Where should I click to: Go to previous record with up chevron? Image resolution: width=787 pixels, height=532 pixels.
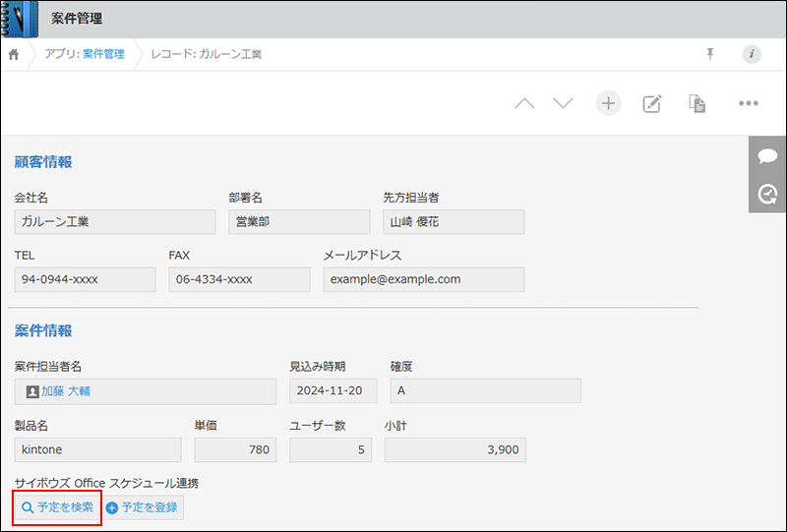pyautogui.click(x=524, y=103)
